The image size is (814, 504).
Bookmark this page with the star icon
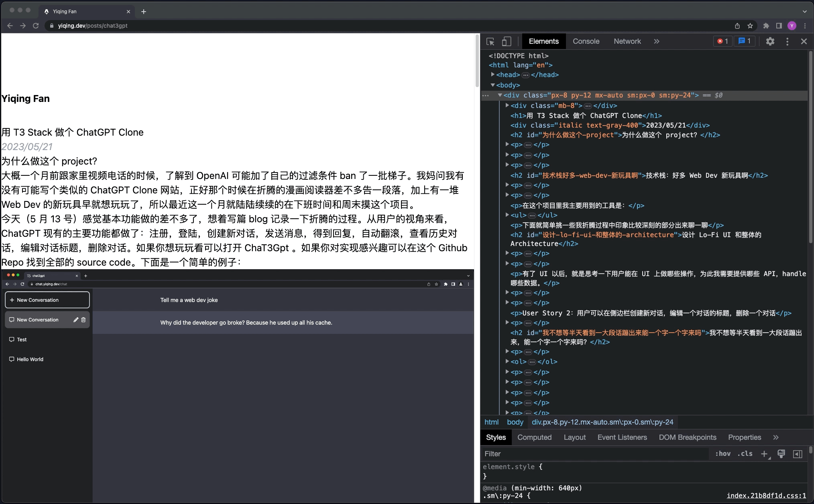[x=750, y=26]
